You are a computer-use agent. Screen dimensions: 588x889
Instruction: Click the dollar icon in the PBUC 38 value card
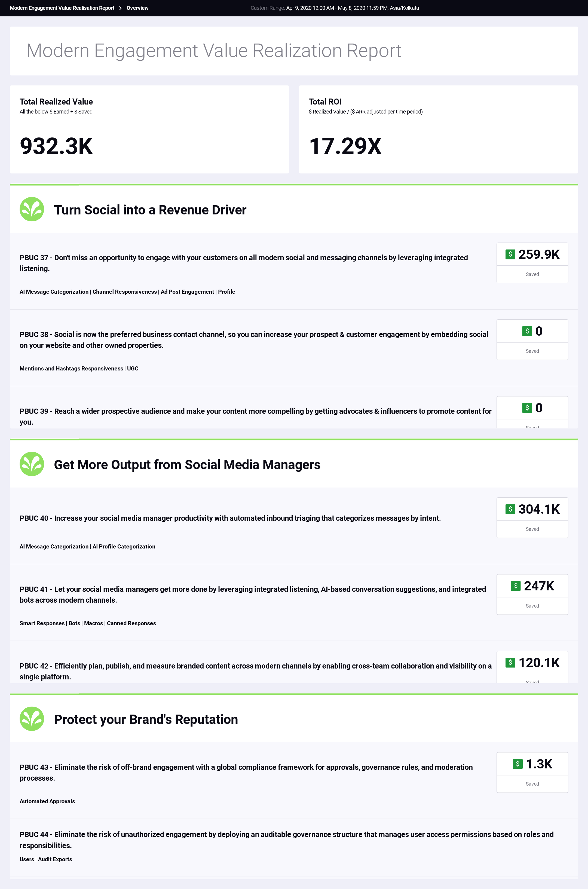pos(527,331)
